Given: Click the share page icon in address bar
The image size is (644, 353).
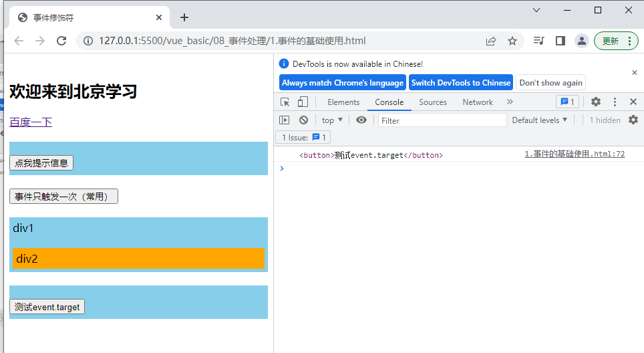Looking at the screenshot, I should (491, 41).
